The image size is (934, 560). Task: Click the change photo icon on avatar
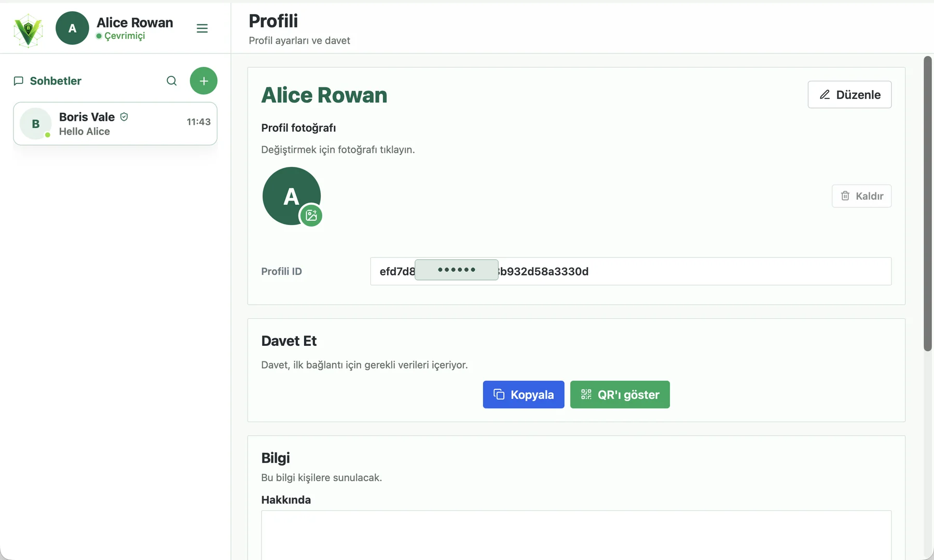point(311,215)
